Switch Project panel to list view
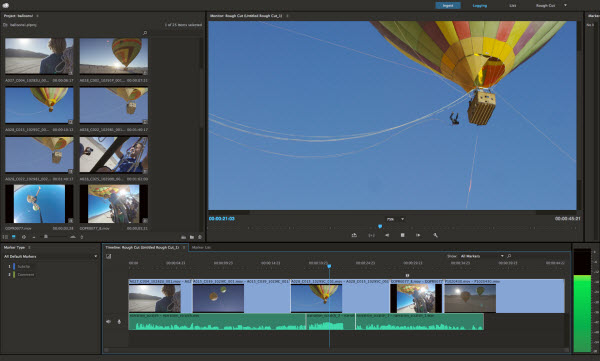The width and height of the screenshot is (600, 361). (x=5, y=237)
